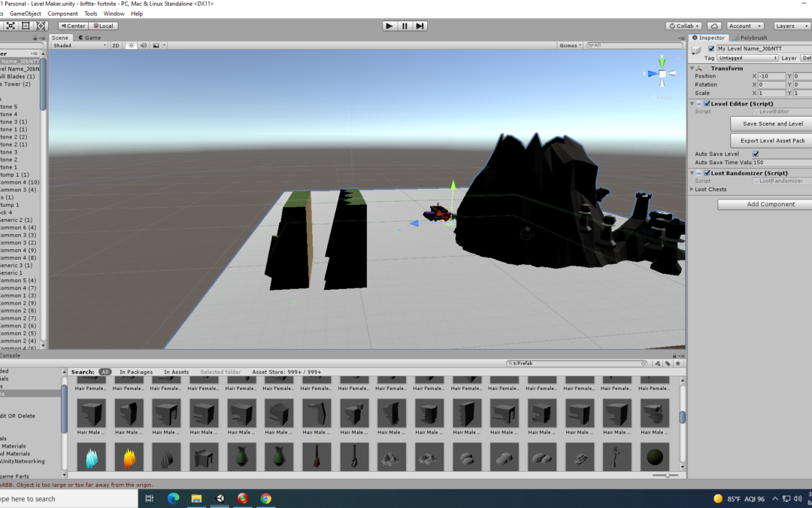Select In Assets search filter
812x508 pixels.
point(177,373)
